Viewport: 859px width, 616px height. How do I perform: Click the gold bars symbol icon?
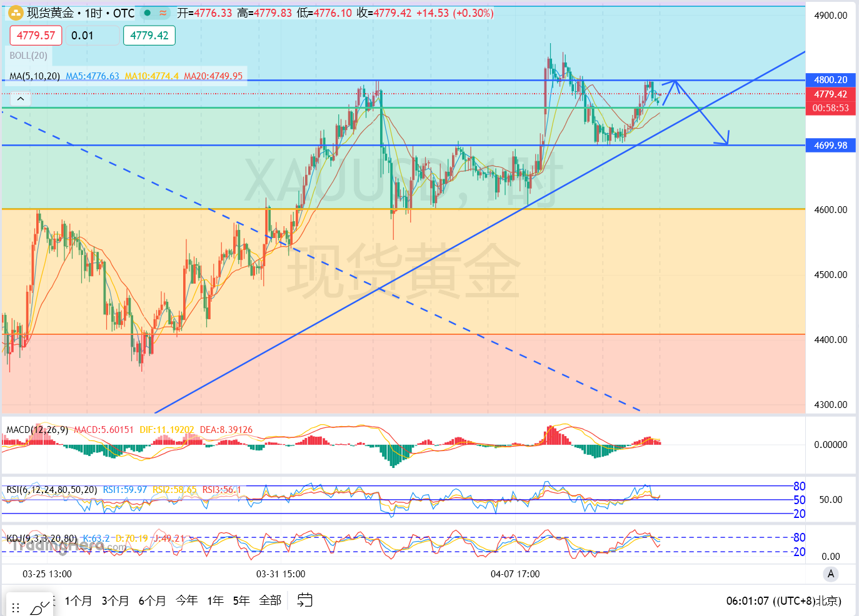click(x=16, y=13)
